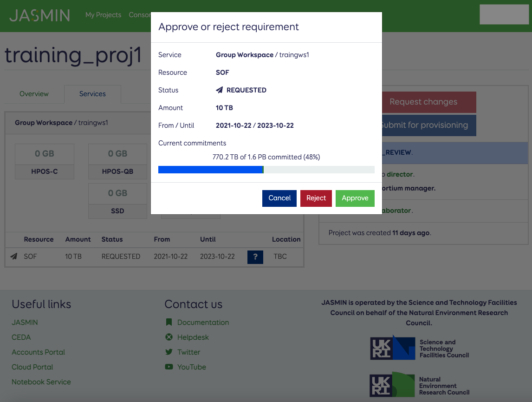This screenshot has width=532, height=402.
Task: Click the commitments progress bar
Action: pyautogui.click(x=266, y=170)
